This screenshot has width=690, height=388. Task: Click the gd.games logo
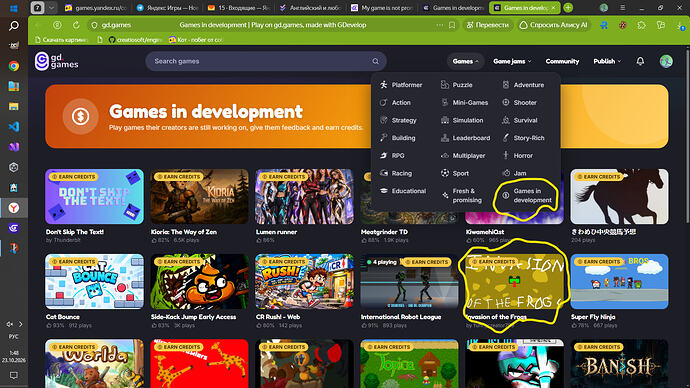coord(56,61)
